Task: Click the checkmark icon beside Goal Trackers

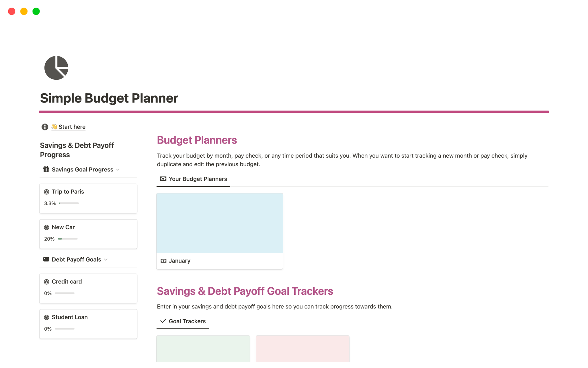Action: [x=162, y=321]
